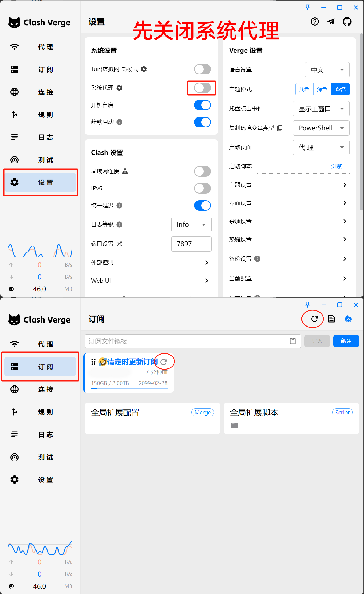Expand the PowerShell environment type dropdown

pos(321,128)
